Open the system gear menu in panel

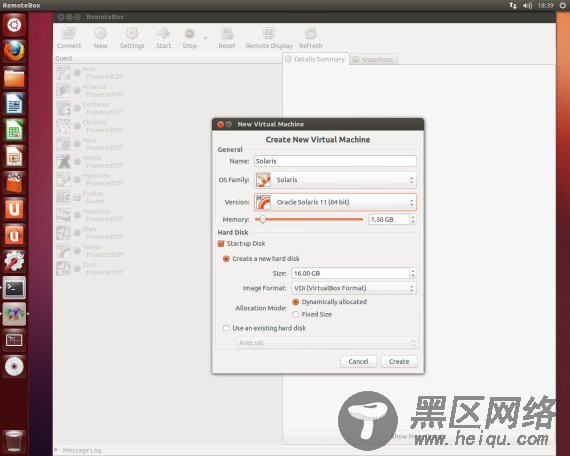pyautogui.click(x=562, y=5)
